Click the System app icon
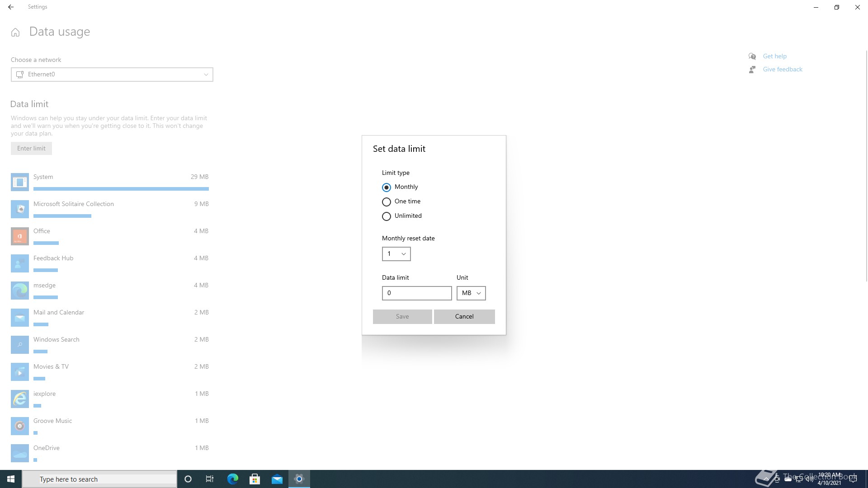Image resolution: width=868 pixels, height=488 pixels. point(20,182)
